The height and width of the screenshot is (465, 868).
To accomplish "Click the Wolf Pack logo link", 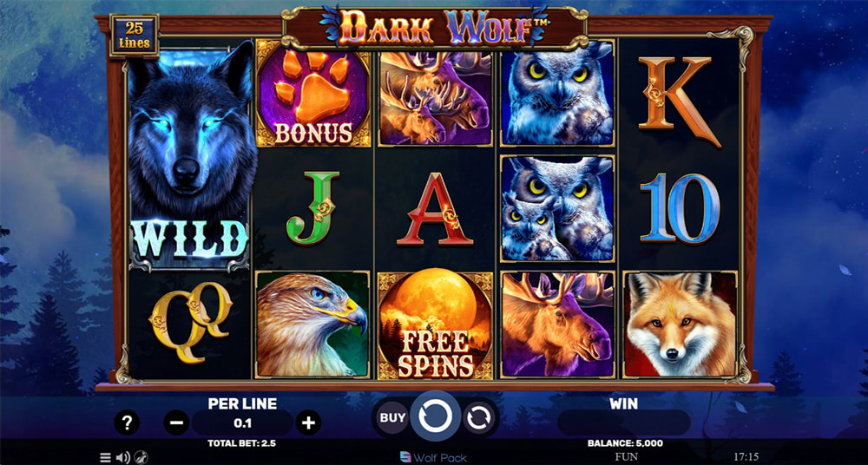I will [x=433, y=458].
